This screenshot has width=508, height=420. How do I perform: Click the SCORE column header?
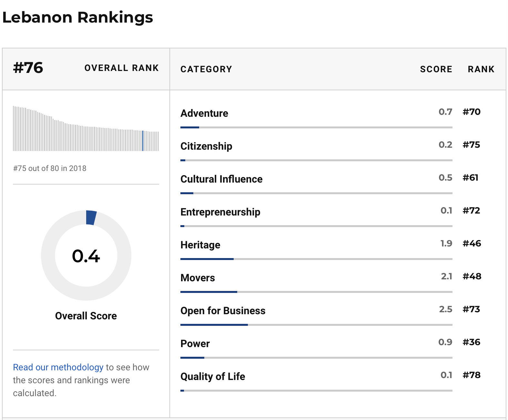436,69
